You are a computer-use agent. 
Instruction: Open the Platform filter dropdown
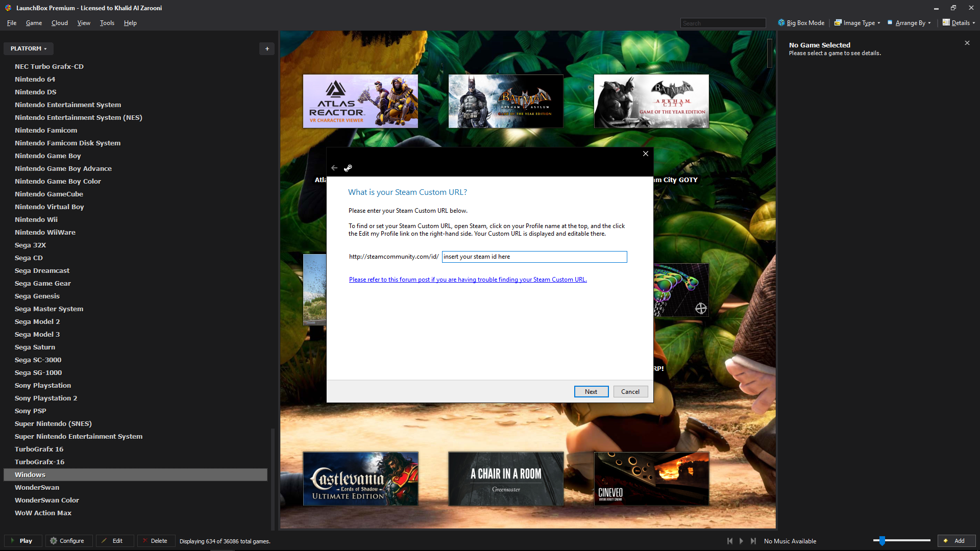(x=29, y=48)
